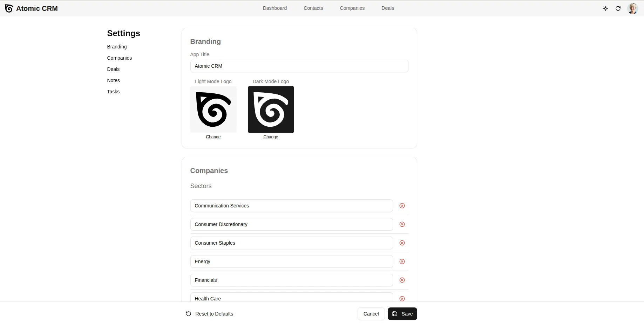Click the Atomic CRM spiral logo
The image size is (644, 325).
pyautogui.click(x=9, y=8)
